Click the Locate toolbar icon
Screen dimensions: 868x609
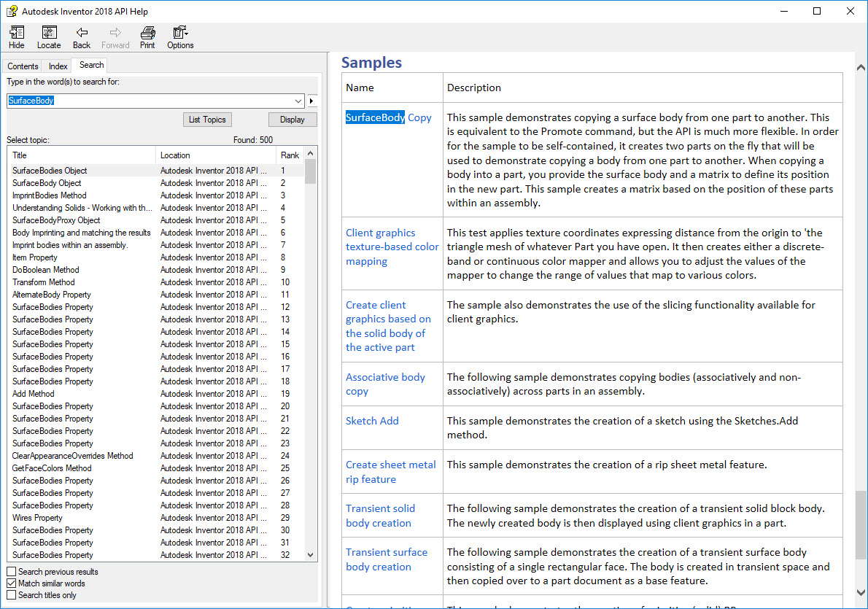coord(49,37)
